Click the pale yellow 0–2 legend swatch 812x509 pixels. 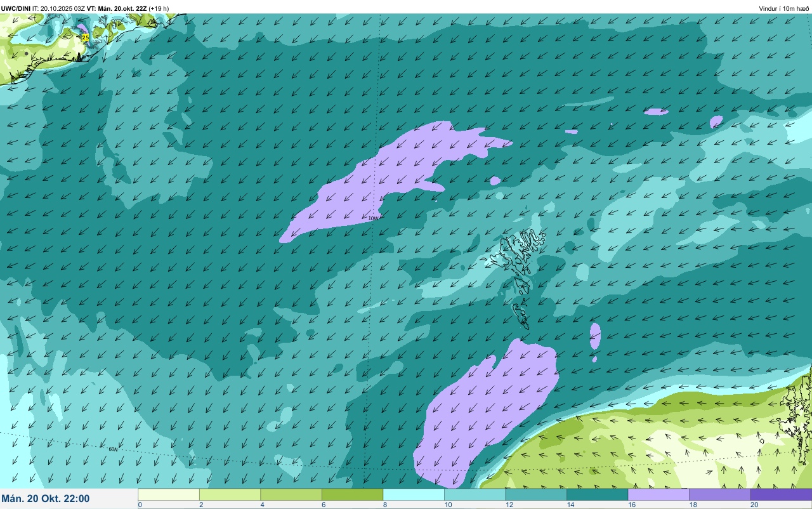click(x=169, y=494)
